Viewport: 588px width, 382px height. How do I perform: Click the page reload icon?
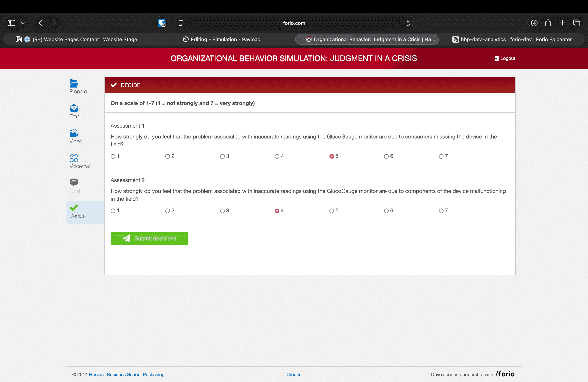(408, 23)
